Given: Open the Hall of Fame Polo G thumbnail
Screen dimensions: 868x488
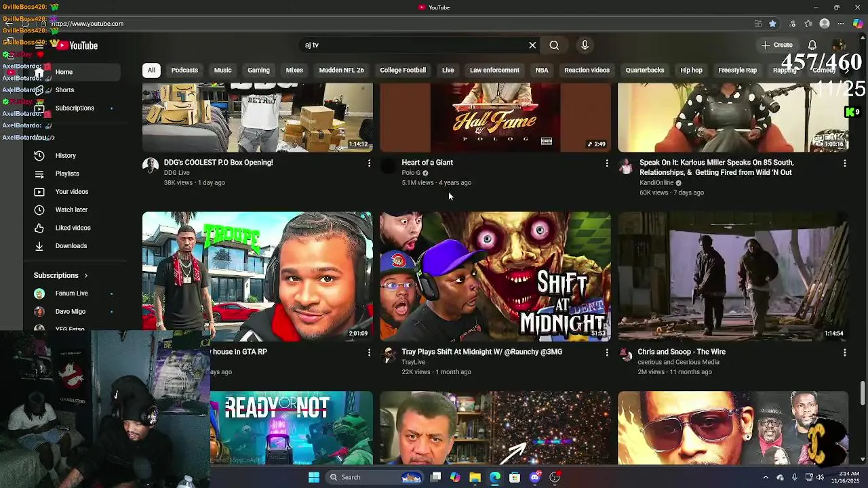Looking at the screenshot, I should (x=495, y=117).
